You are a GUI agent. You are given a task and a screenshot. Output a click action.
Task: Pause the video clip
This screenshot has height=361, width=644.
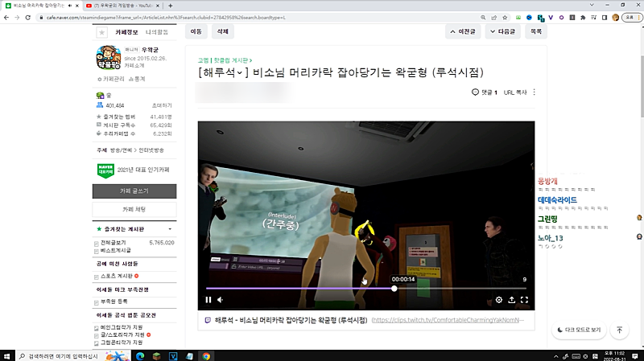point(208,300)
